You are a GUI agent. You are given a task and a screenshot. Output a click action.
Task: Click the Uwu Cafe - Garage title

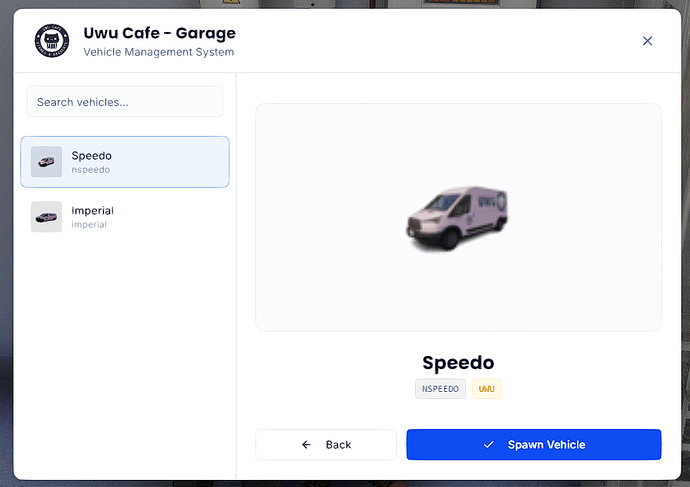pos(159,33)
